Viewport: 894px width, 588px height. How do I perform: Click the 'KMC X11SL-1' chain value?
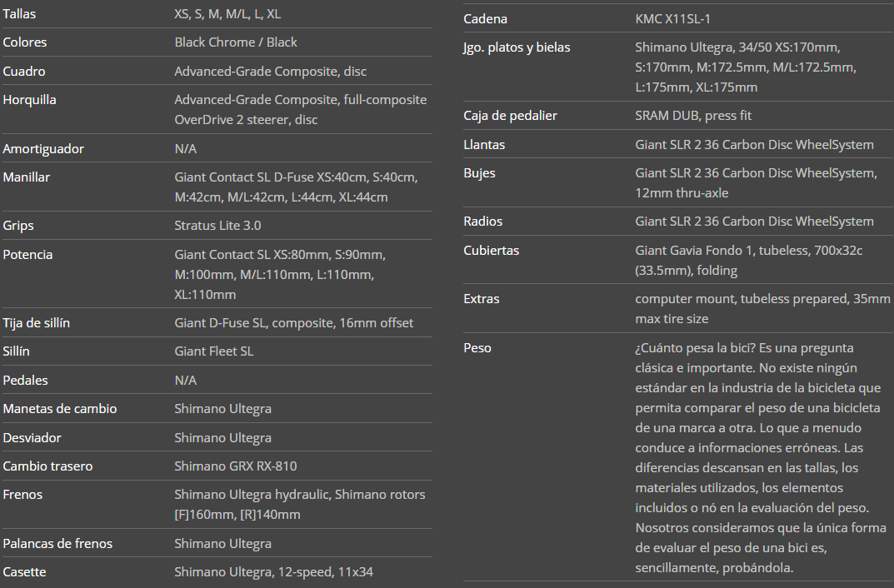pos(673,19)
